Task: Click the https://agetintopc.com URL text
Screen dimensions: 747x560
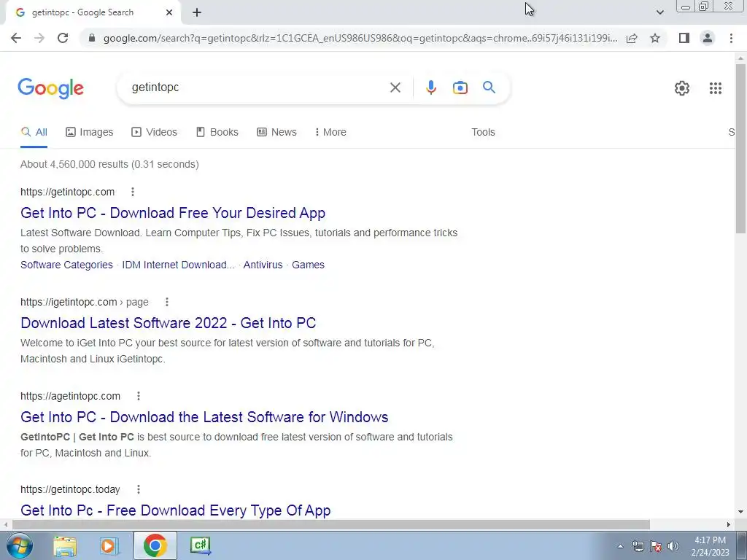Action: pyautogui.click(x=71, y=396)
